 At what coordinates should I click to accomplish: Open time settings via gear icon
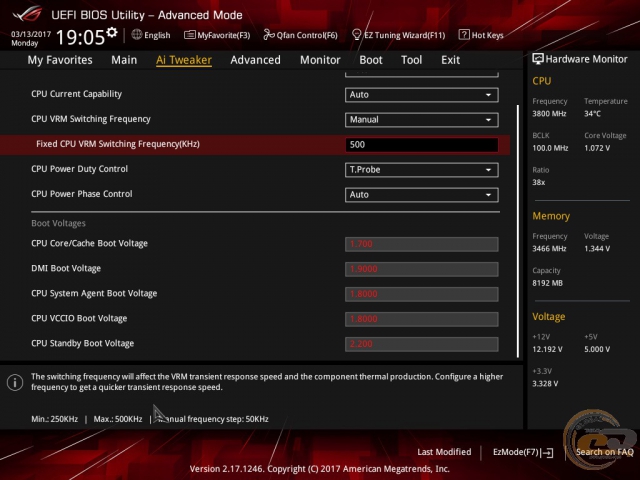point(112,32)
